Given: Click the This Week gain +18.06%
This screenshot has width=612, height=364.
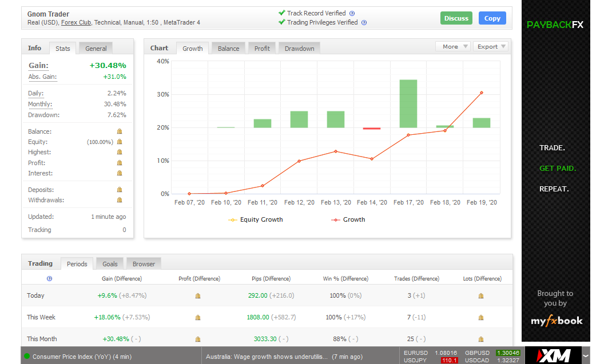Looking at the screenshot, I should point(107,317).
